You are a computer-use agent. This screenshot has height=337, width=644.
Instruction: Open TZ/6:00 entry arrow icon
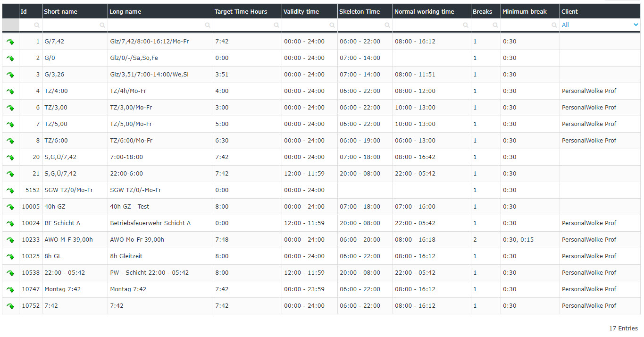10,141
